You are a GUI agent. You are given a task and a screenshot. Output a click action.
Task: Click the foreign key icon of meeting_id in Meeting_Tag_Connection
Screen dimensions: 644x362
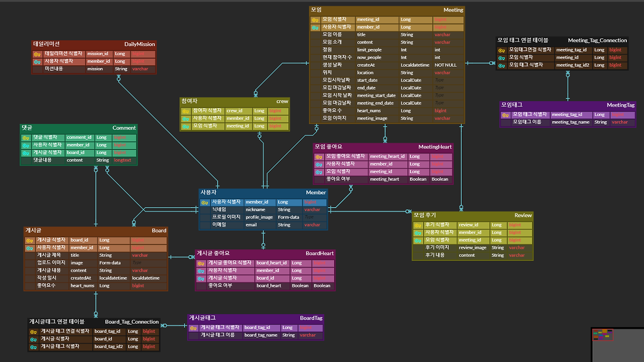click(502, 58)
